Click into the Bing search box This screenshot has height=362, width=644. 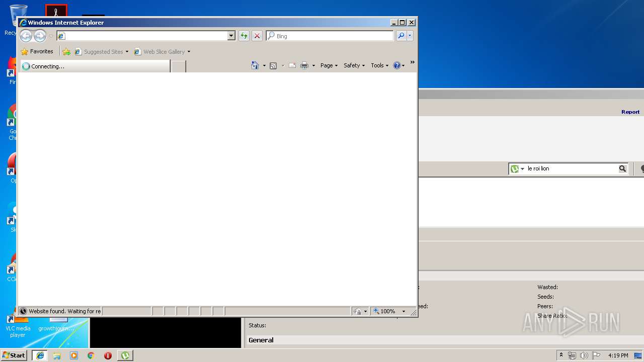coord(330,36)
